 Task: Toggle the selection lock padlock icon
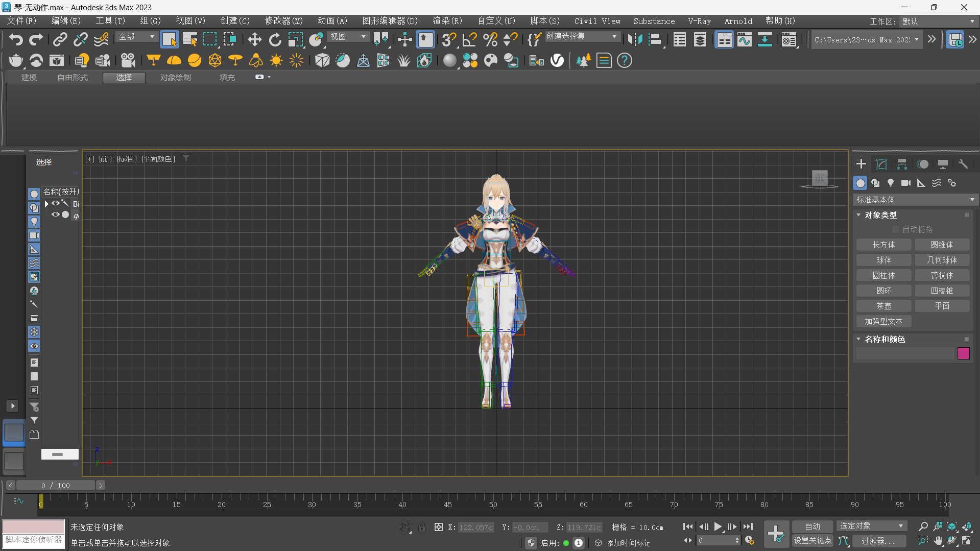422,527
